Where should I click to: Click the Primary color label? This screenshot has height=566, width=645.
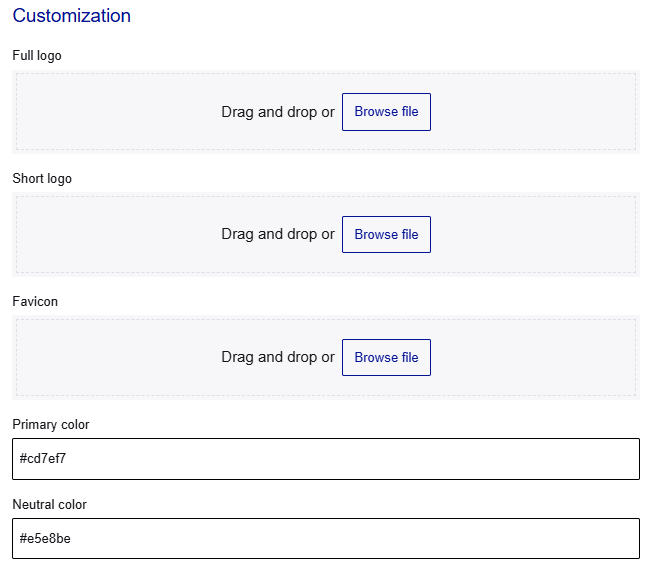point(51,425)
